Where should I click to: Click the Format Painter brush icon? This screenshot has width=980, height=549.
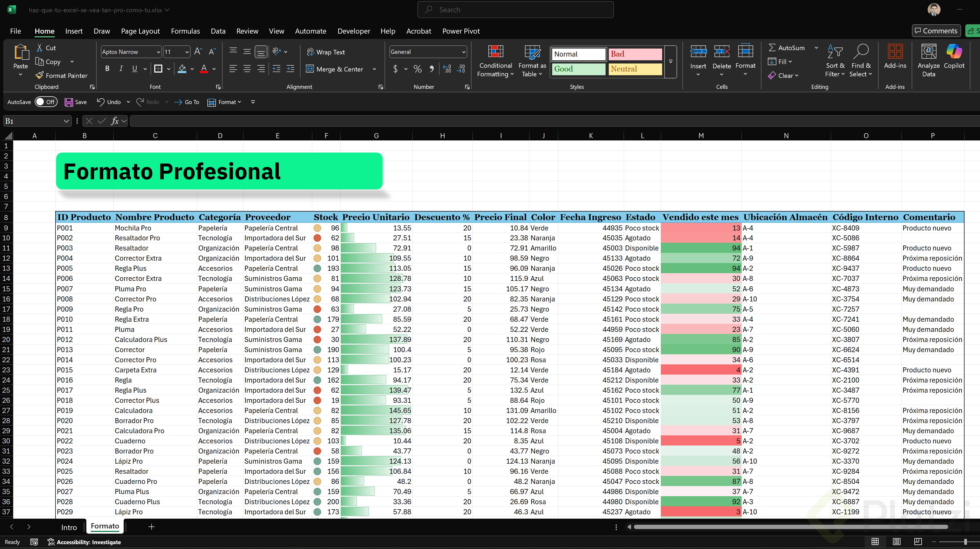tap(39, 75)
